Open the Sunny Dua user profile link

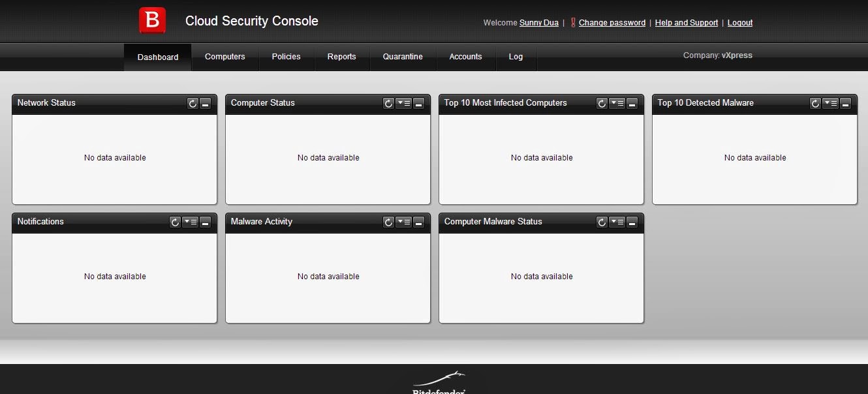538,23
